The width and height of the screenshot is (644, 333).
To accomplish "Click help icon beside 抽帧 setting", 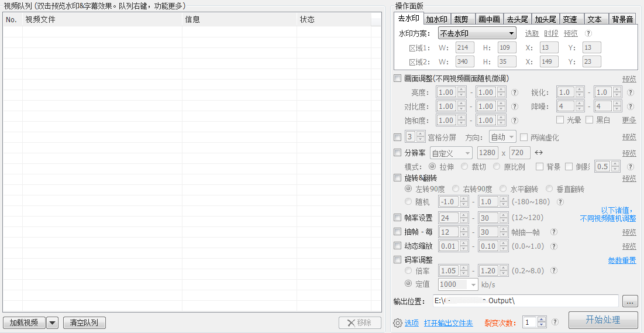I will click(x=553, y=232).
